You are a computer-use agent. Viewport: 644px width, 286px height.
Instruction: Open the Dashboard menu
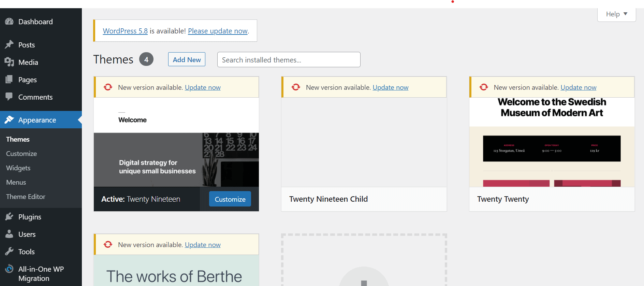[41, 22]
